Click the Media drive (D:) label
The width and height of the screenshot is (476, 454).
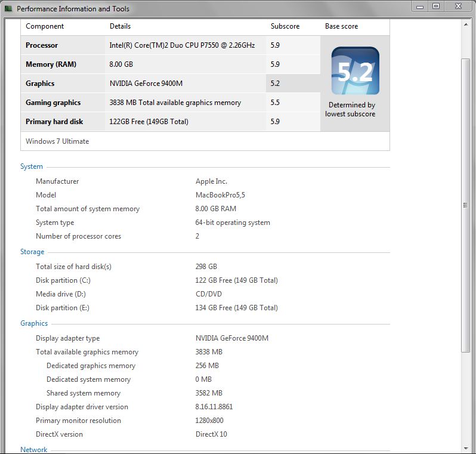61,294
